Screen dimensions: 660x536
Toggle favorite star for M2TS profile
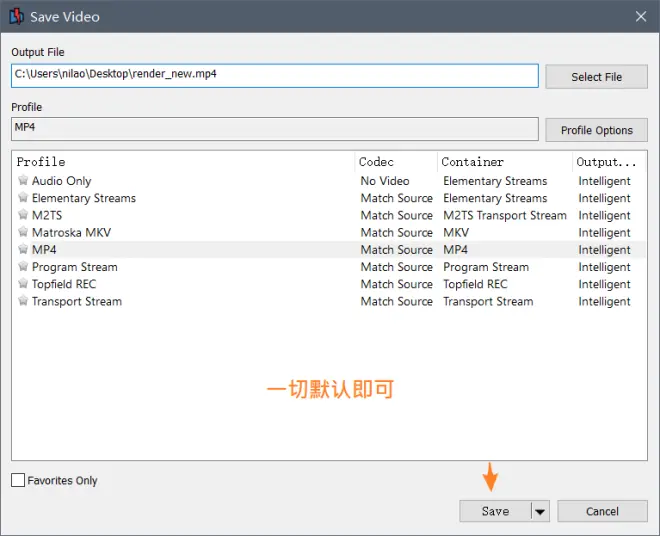click(23, 215)
